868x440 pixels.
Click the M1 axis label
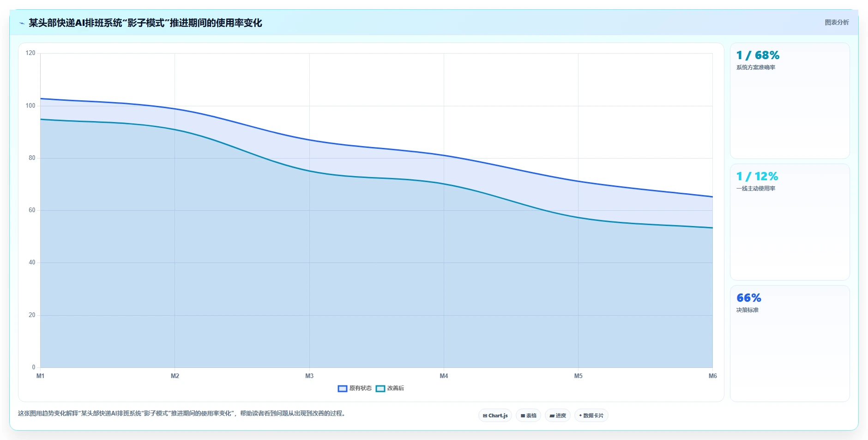point(41,376)
